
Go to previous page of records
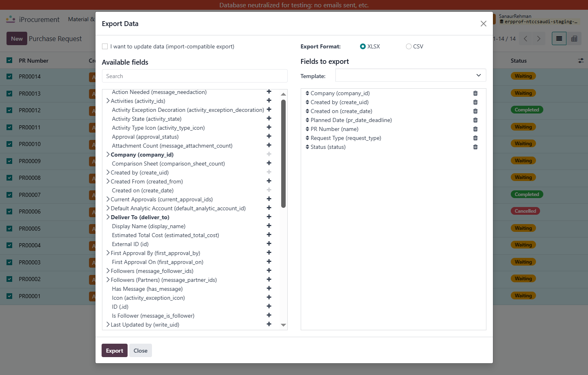click(x=525, y=39)
